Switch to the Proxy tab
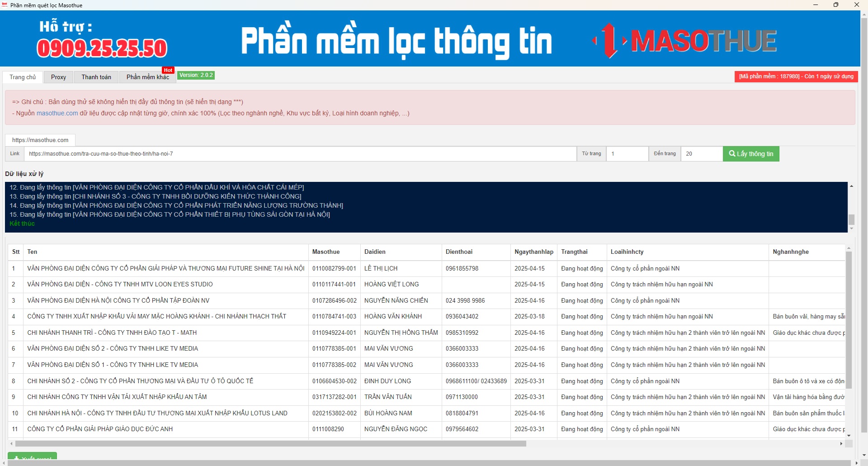Viewport: 868px width, 466px height. click(x=58, y=77)
